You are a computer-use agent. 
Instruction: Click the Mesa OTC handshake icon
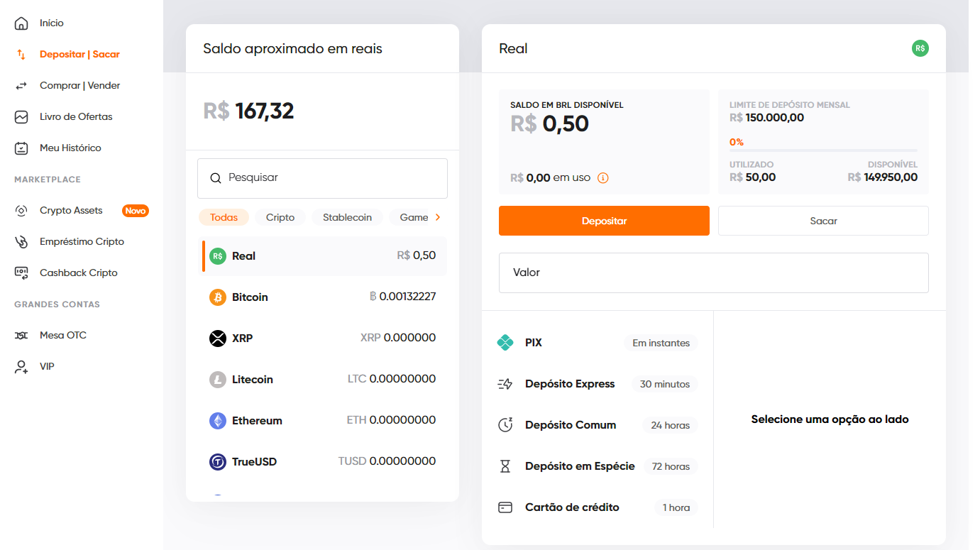pos(21,336)
